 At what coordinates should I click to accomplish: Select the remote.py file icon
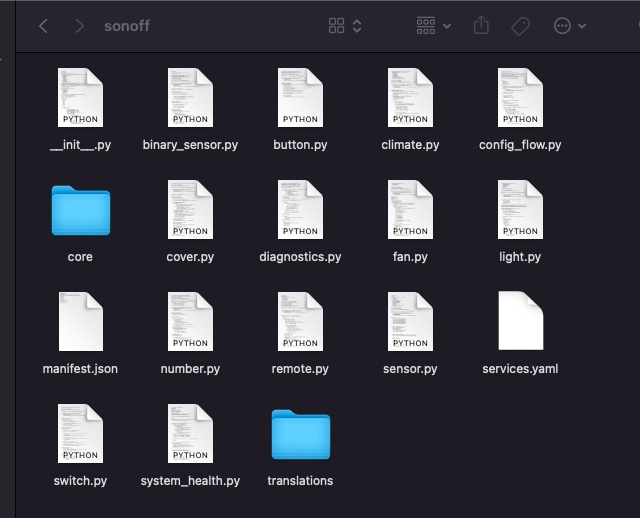tap(300, 321)
